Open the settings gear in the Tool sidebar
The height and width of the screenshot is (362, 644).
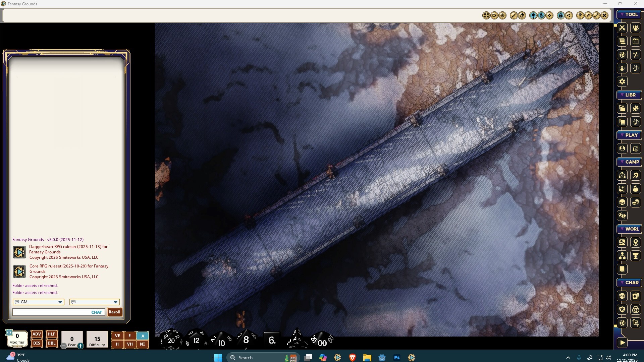[x=622, y=81]
